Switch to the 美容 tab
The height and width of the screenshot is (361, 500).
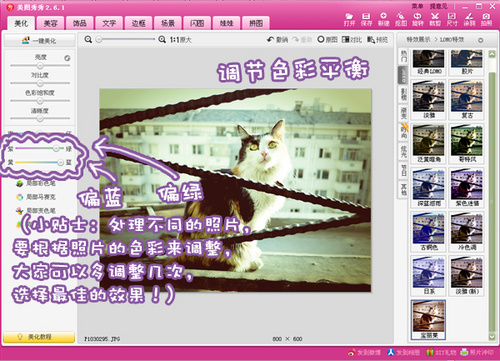(x=51, y=23)
